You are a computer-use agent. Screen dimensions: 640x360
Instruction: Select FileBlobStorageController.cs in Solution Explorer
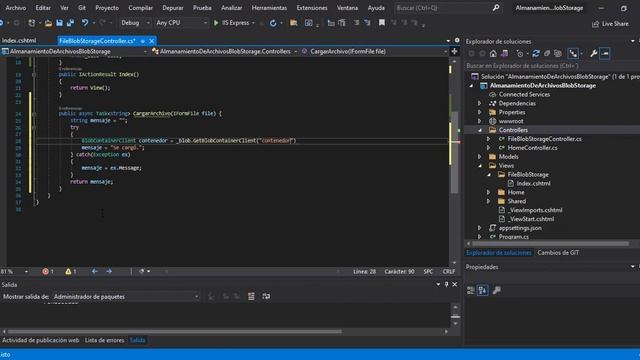tap(544, 139)
